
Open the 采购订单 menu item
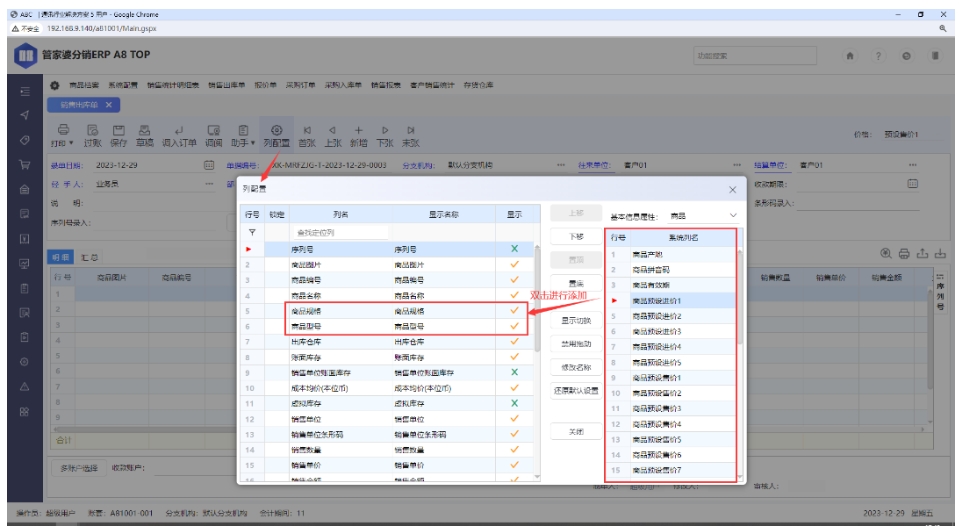(x=300, y=86)
